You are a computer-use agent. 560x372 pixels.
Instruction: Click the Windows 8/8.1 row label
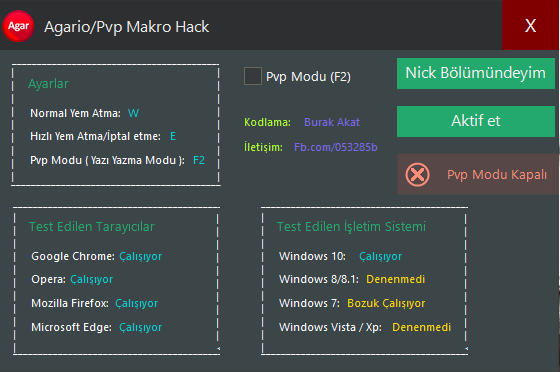click(319, 279)
